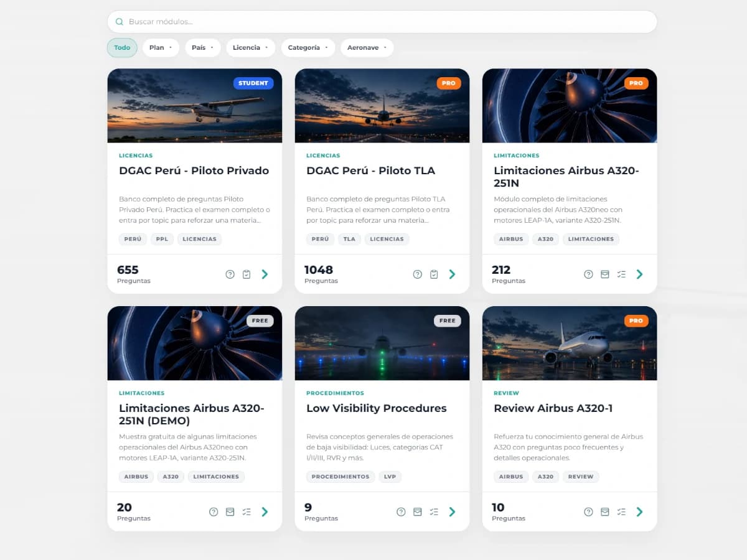Click the LVP tag
The height and width of the screenshot is (560, 747).
point(390,477)
